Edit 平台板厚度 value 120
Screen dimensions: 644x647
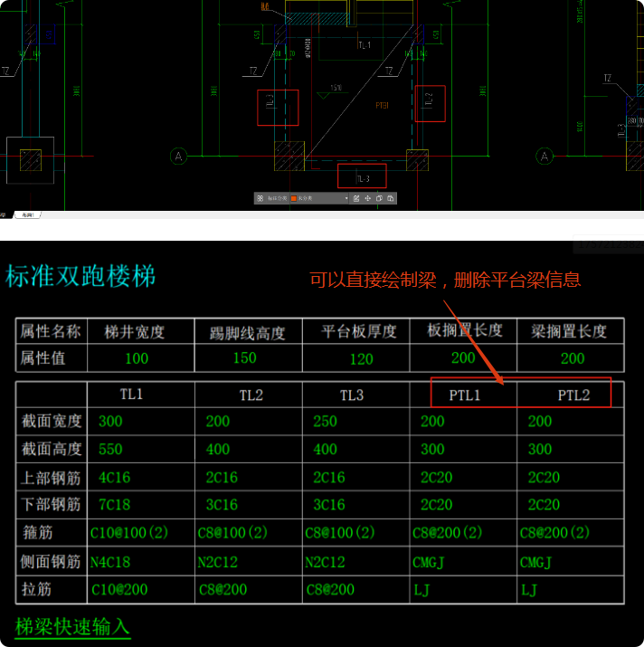point(362,359)
